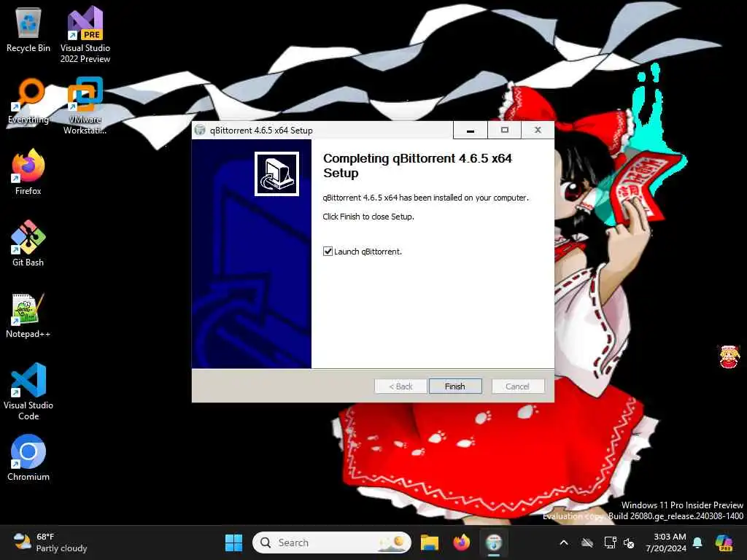
Task: Open the notification bell
Action: (x=697, y=542)
